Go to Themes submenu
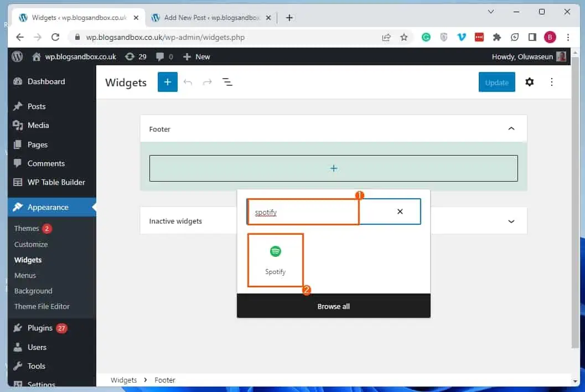The width and height of the screenshot is (585, 392). coord(27,229)
